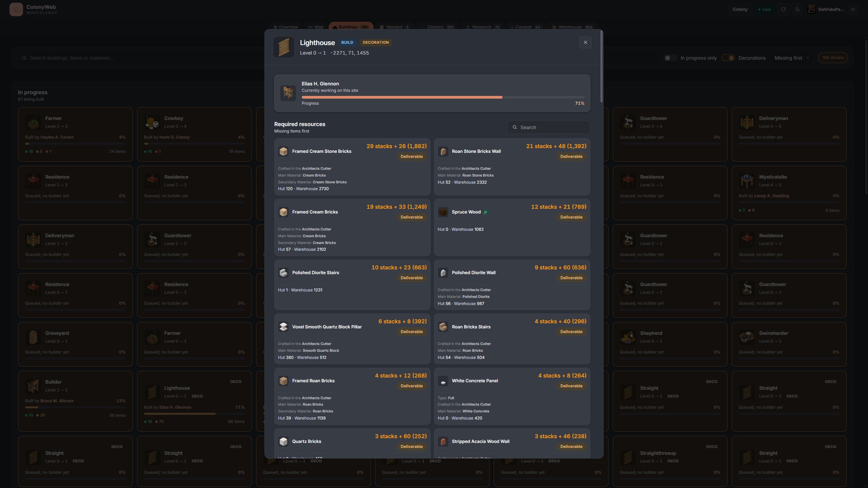Close the Lighthouse details dialog
Viewport: 868px width, 488px height.
pyautogui.click(x=586, y=42)
